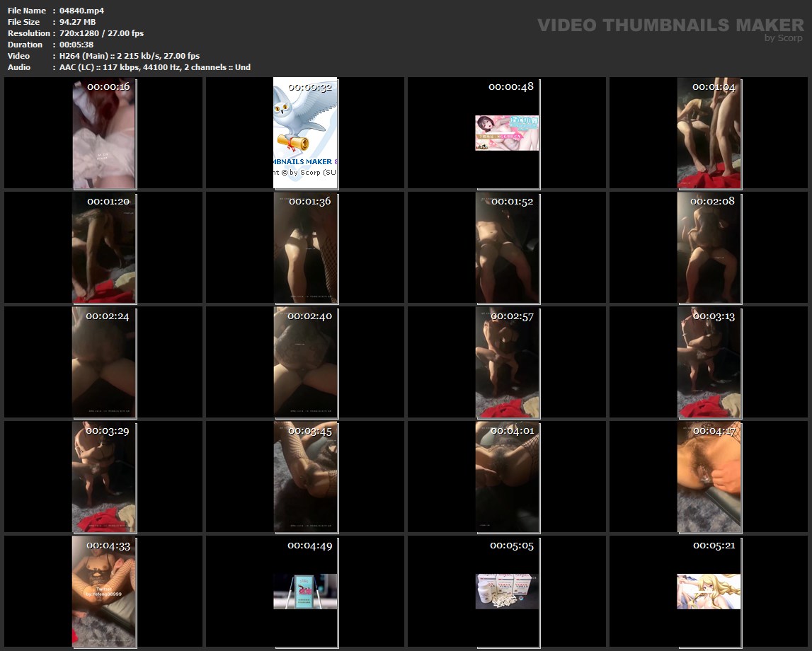This screenshot has width=812, height=651.
Task: Click the 00:04:33 timestamp label
Action: (108, 546)
